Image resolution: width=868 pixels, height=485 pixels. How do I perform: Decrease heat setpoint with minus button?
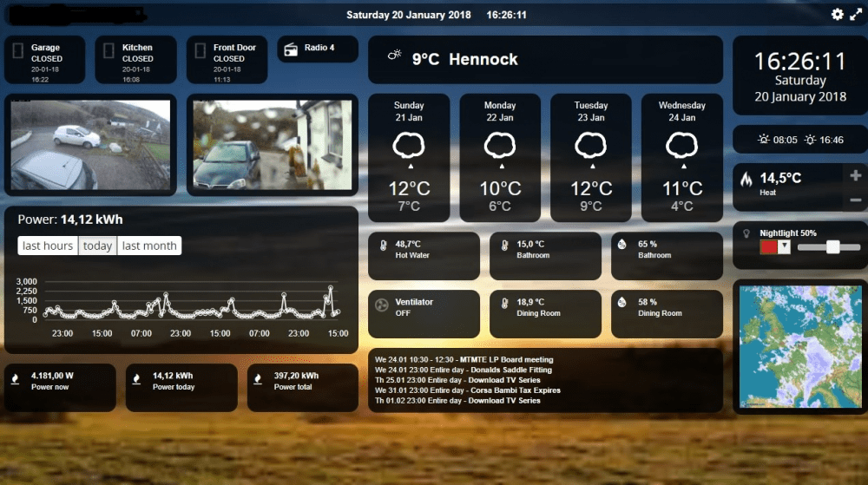[855, 200]
